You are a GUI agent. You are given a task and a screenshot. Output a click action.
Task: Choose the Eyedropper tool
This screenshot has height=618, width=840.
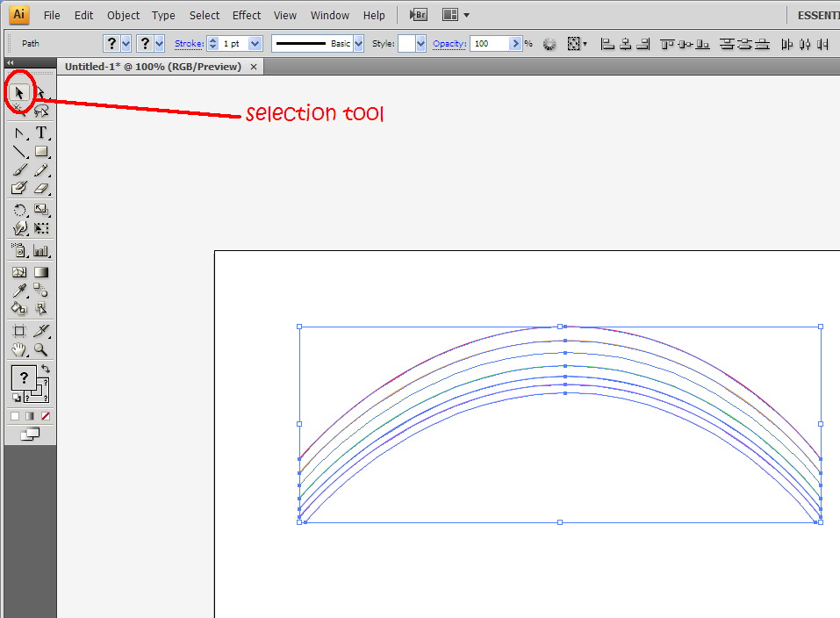click(x=19, y=291)
